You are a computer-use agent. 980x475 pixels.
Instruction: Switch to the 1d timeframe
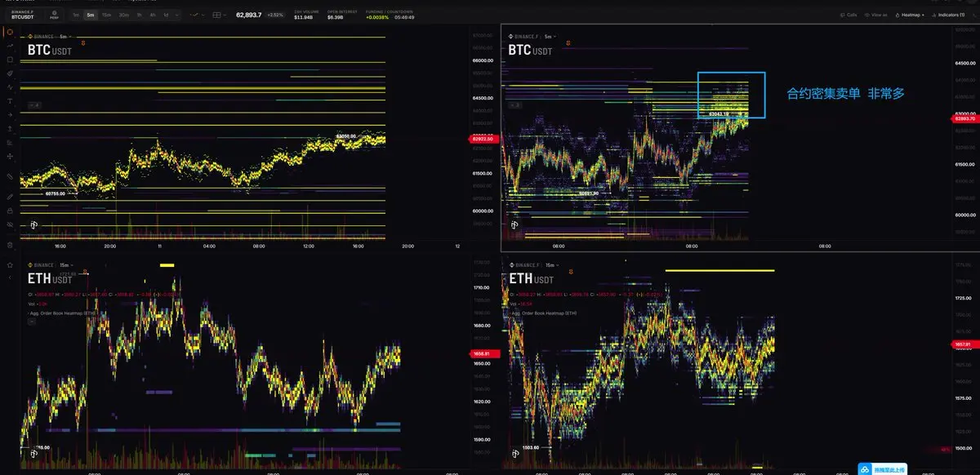pyautogui.click(x=166, y=15)
